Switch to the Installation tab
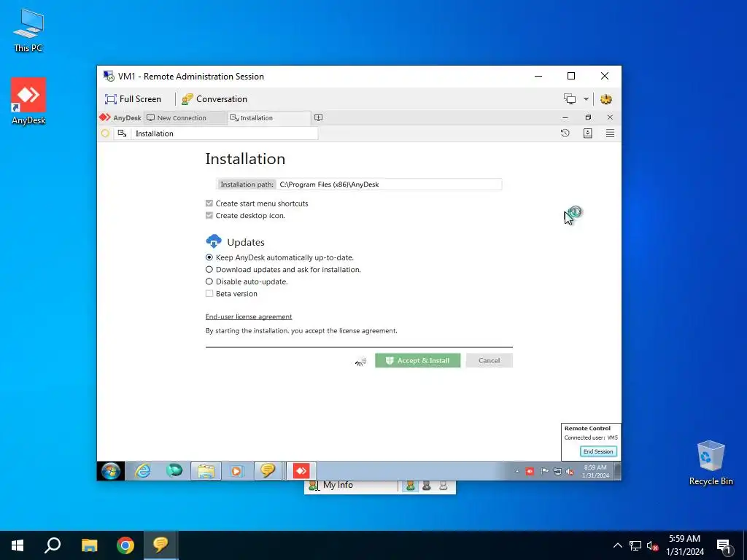 (x=268, y=117)
